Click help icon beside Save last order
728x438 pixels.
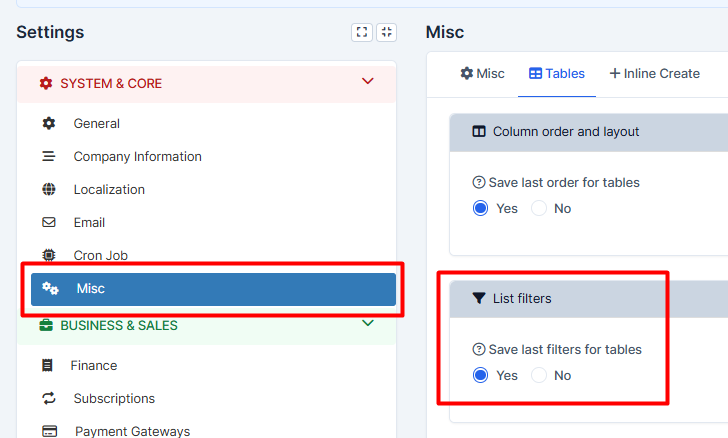pyautogui.click(x=479, y=183)
